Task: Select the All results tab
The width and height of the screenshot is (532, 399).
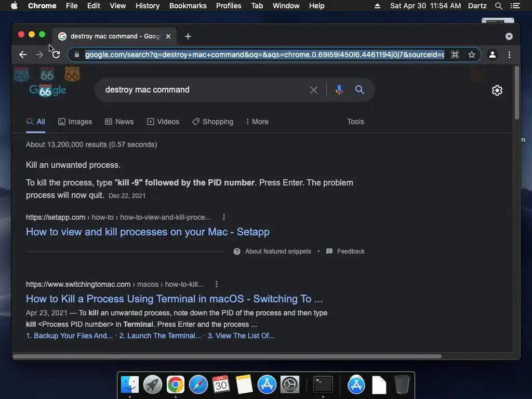Action: tap(36, 122)
